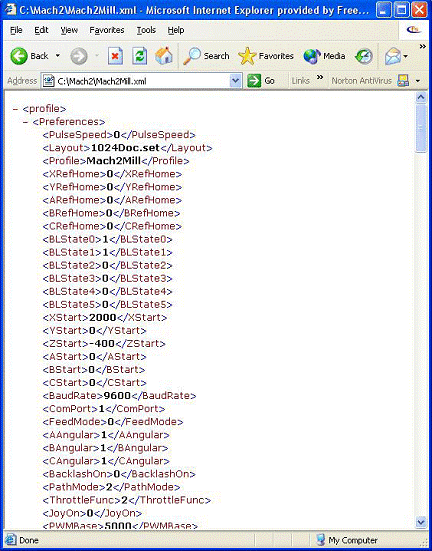This screenshot has height=551, width=432.
Task: Click the Back arrow icon
Action: [x=19, y=56]
